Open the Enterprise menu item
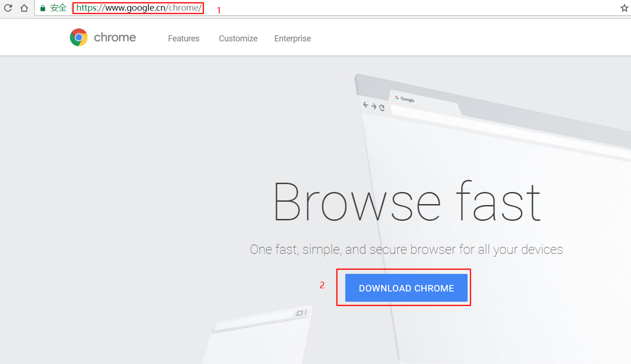Image resolution: width=631 pixels, height=364 pixels. pyautogui.click(x=293, y=39)
